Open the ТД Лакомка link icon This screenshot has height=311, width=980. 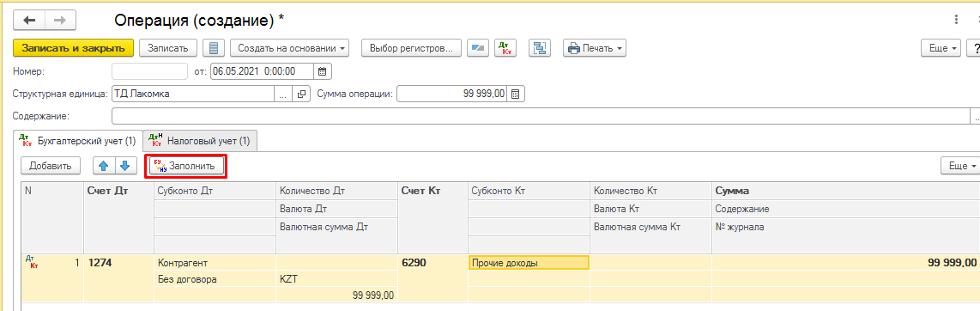click(301, 95)
